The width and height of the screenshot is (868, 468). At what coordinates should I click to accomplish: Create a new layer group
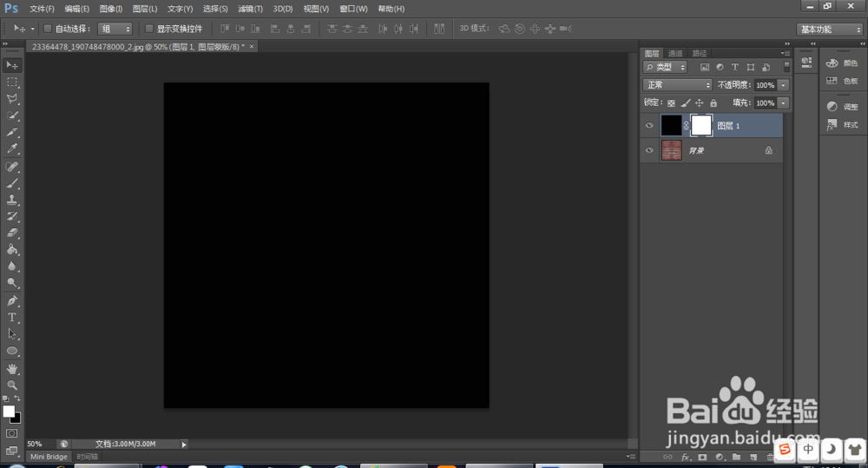click(736, 457)
